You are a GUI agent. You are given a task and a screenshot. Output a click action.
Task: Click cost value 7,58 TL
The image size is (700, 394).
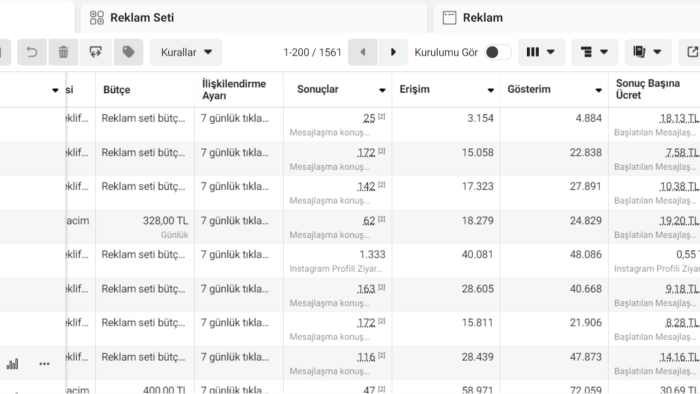tap(682, 153)
